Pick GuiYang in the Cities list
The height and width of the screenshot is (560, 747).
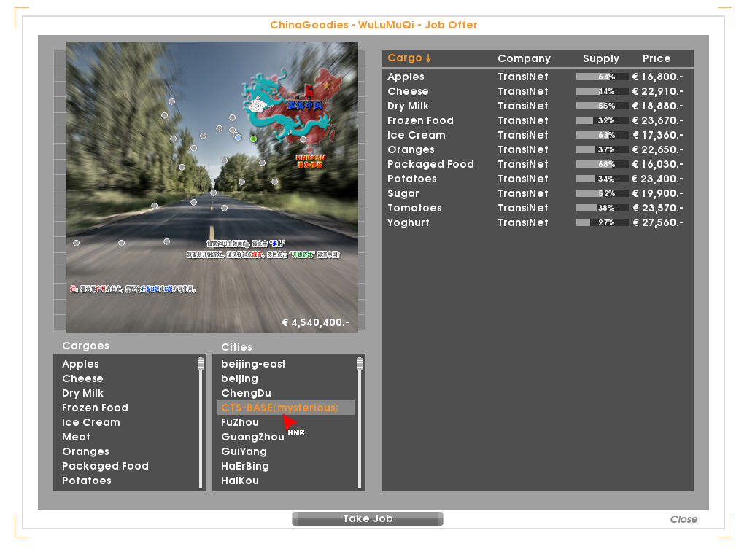coord(244,451)
